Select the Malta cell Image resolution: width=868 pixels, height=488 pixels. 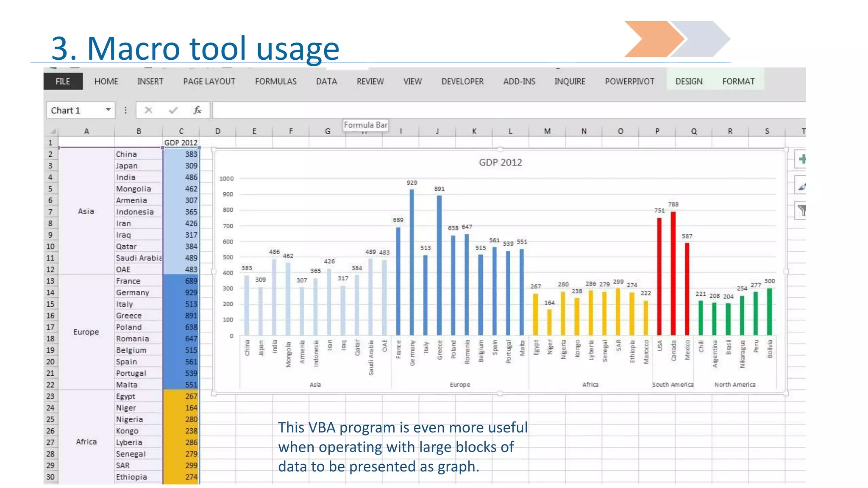(x=139, y=385)
